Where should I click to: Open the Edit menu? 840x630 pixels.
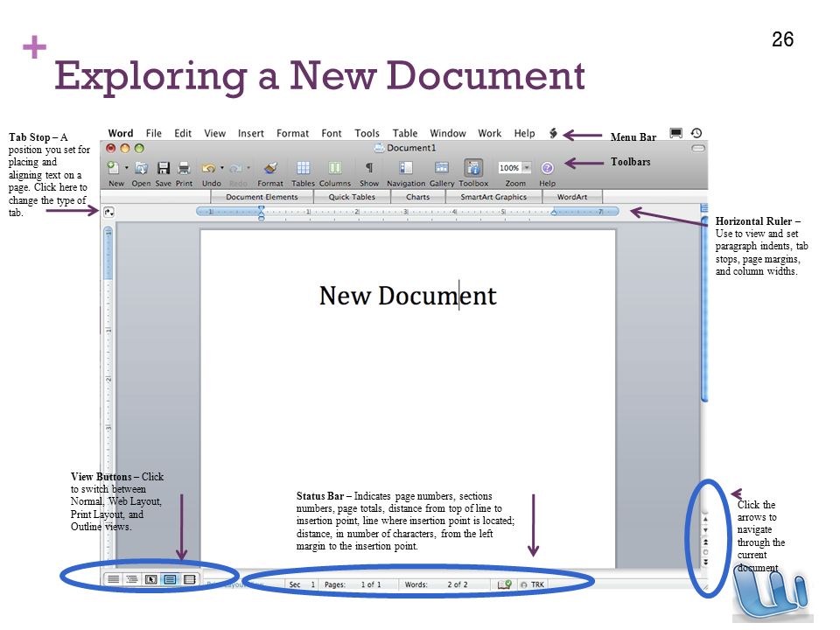183,133
